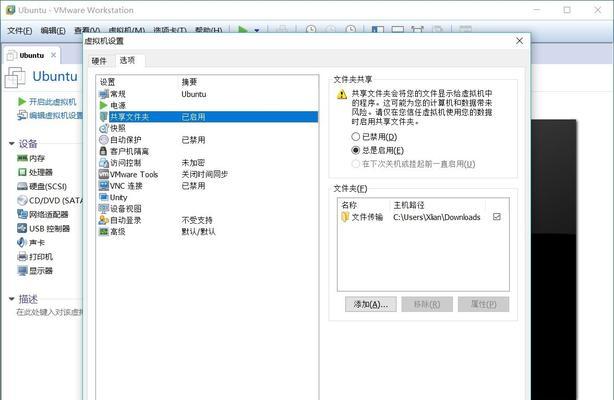Click the 添加(A)... button
The image size is (614, 400).
[370, 304]
